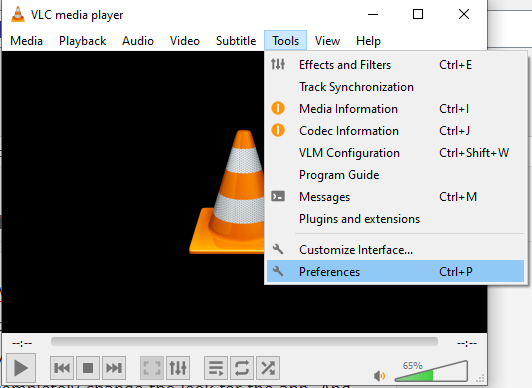This screenshot has height=388, width=532.
Task: Click the elapsed time label
Action: click(22, 343)
